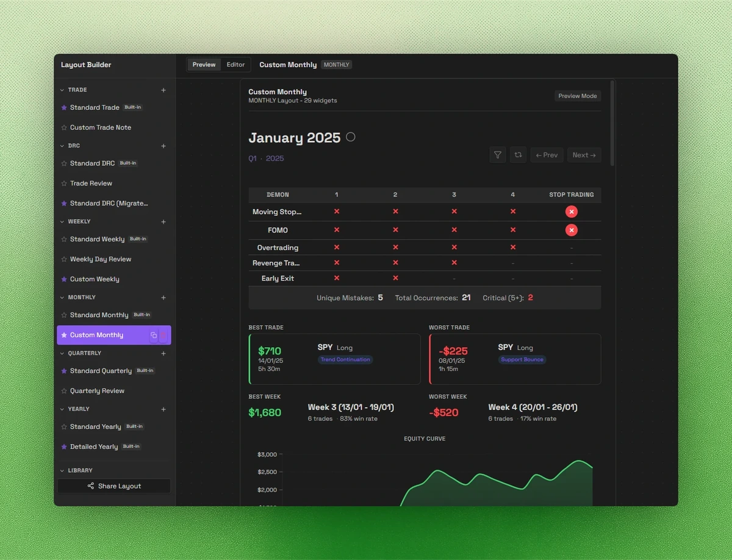Toggle star on Weekly Day Review

point(64,259)
